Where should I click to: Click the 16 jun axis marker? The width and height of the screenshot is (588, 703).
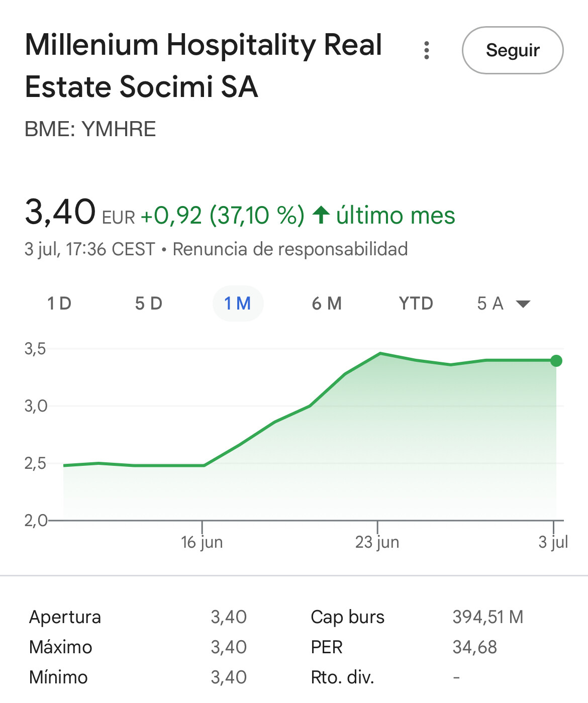202,542
